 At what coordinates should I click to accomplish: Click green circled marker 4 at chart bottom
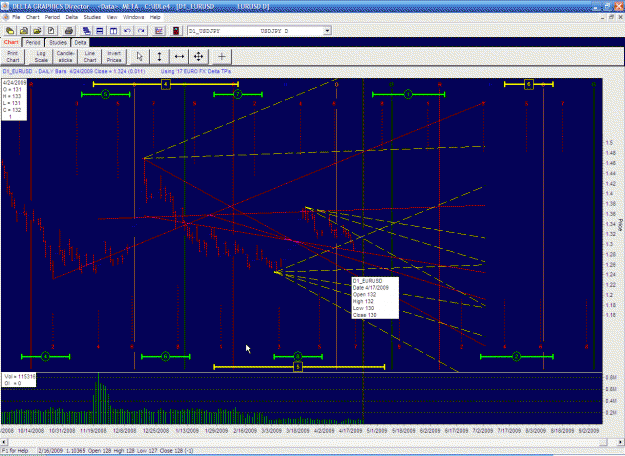tap(45, 356)
